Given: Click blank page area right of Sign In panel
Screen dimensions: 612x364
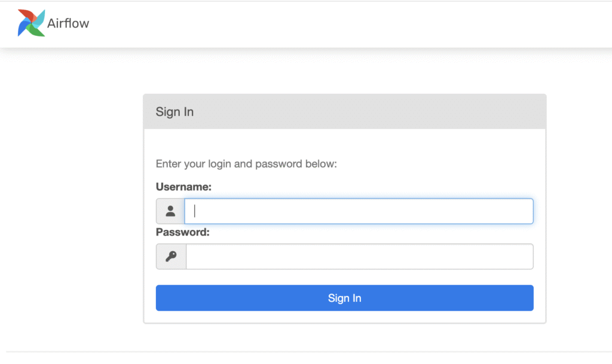Looking at the screenshot, I should pyautogui.click(x=579, y=209).
